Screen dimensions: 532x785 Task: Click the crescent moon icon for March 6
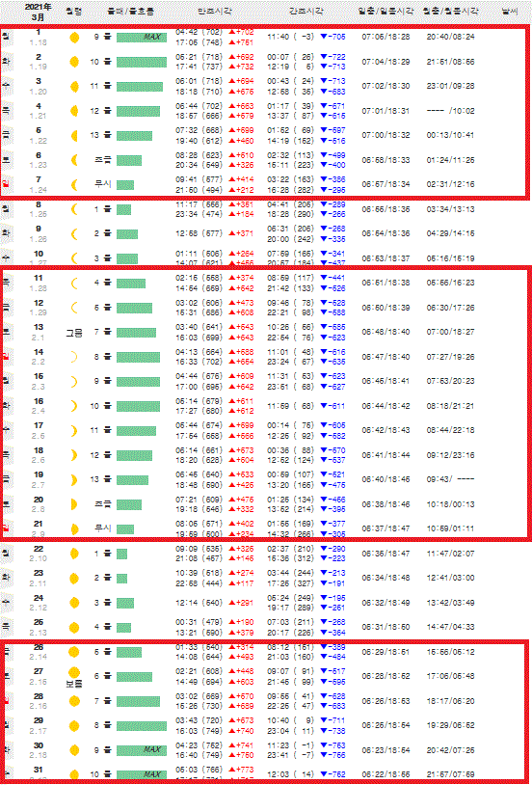pyautogui.click(x=74, y=160)
